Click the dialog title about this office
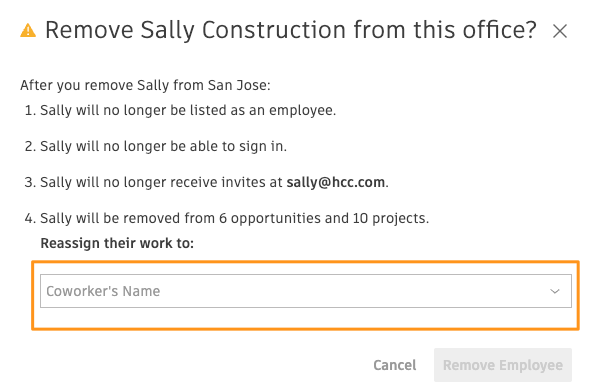Image resolution: width=590 pixels, height=392 pixels. point(290,30)
